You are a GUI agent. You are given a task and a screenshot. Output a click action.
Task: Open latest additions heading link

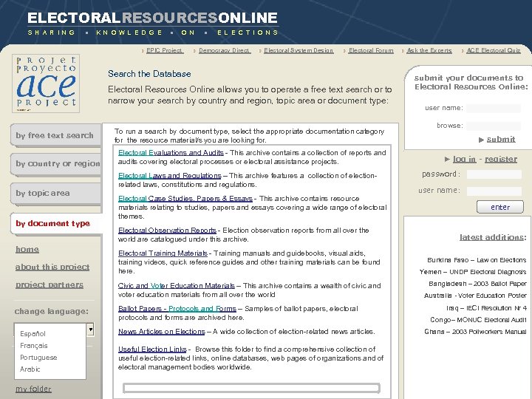pos(493,237)
